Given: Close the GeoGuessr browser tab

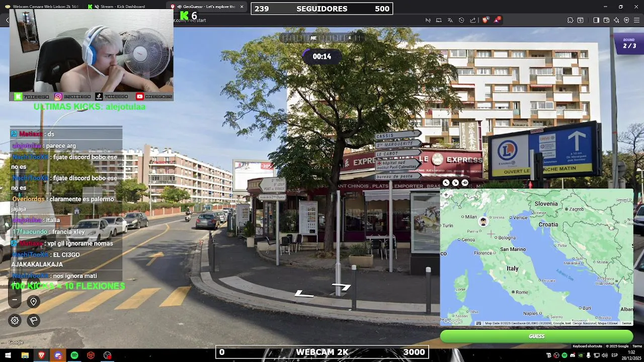Looking at the screenshot, I should pyautogui.click(x=242, y=7).
